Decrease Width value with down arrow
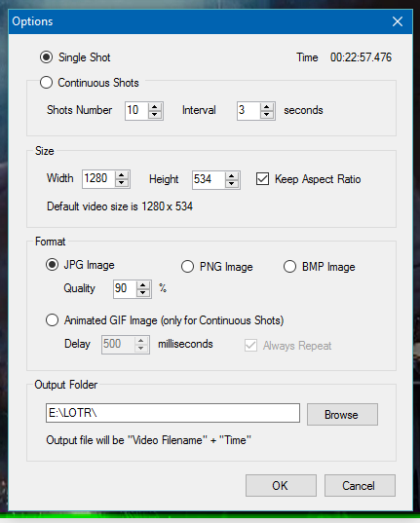The image size is (420, 523). [122, 182]
